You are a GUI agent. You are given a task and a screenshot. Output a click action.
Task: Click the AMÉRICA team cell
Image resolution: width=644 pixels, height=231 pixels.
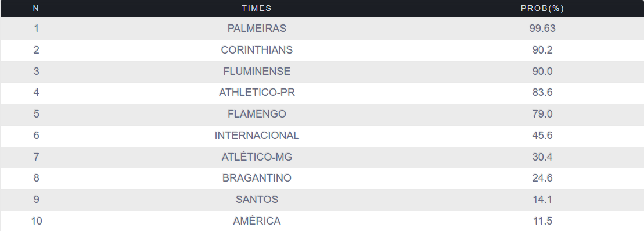257,221
